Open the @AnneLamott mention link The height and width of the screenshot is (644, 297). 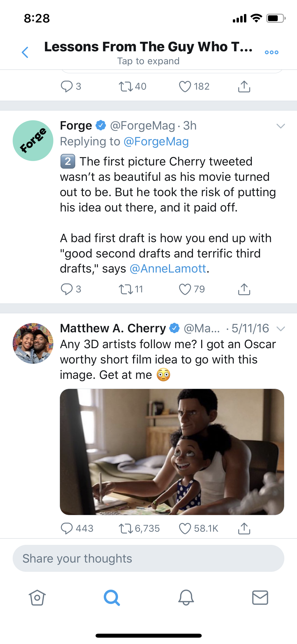[x=168, y=269]
